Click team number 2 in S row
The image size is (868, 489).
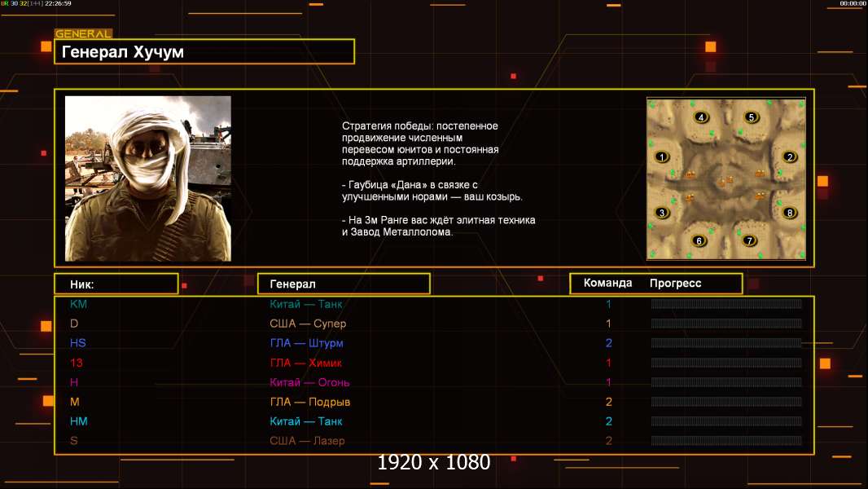608,441
